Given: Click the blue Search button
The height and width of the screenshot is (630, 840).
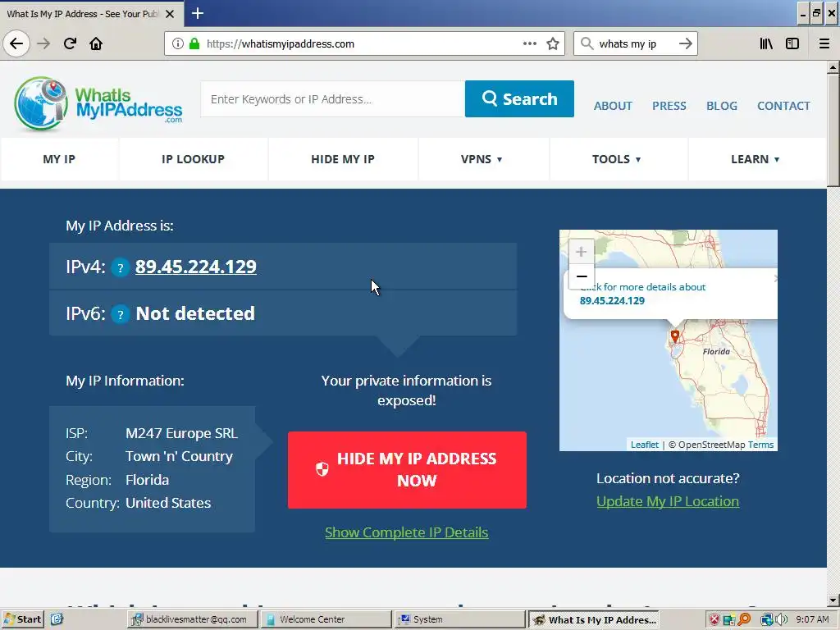Looking at the screenshot, I should tap(519, 98).
